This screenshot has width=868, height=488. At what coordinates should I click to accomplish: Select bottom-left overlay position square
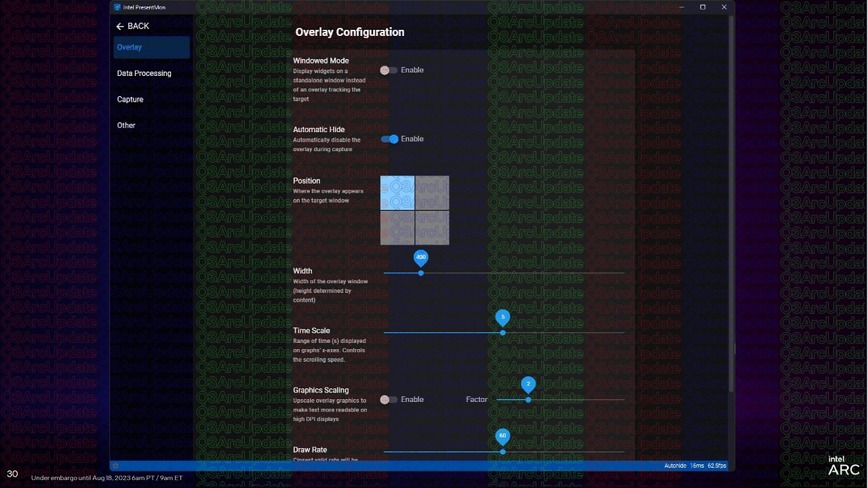397,228
